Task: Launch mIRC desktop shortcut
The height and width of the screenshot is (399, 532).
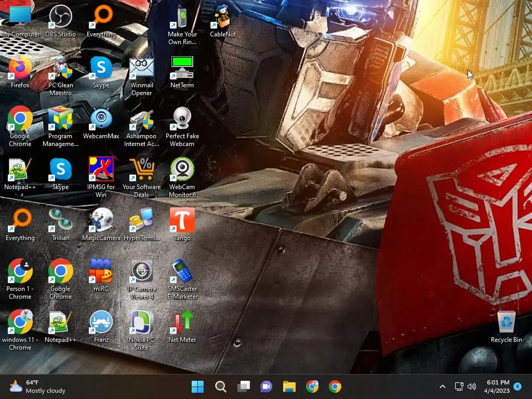Action: [101, 275]
